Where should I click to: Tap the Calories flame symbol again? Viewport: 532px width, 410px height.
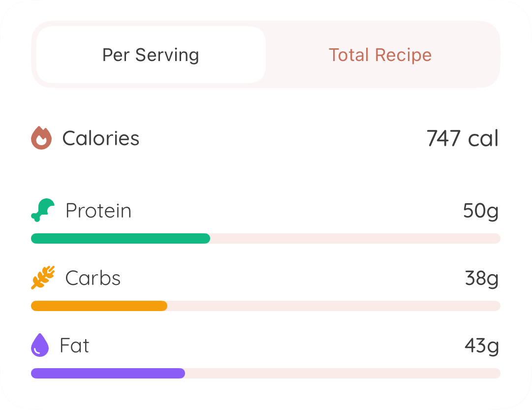[40, 138]
